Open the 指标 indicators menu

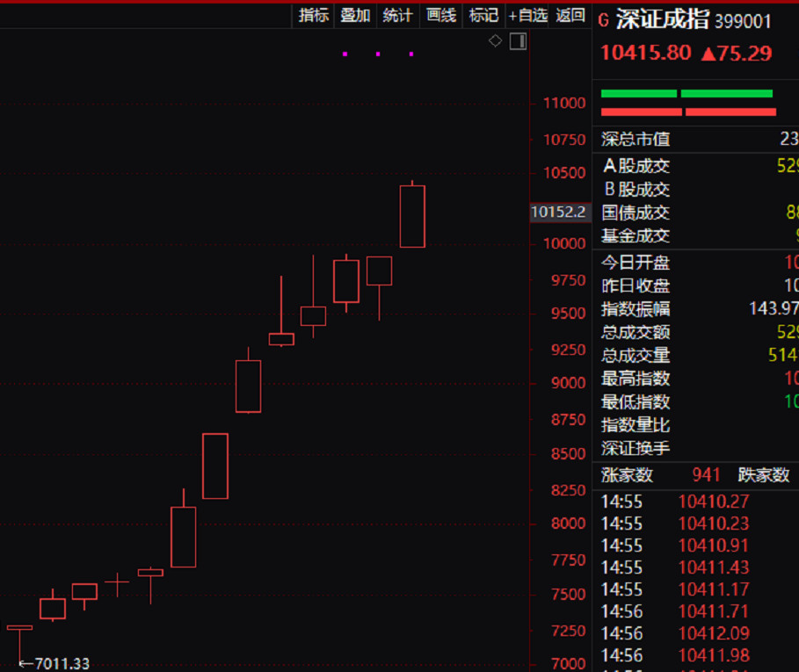[x=314, y=15]
